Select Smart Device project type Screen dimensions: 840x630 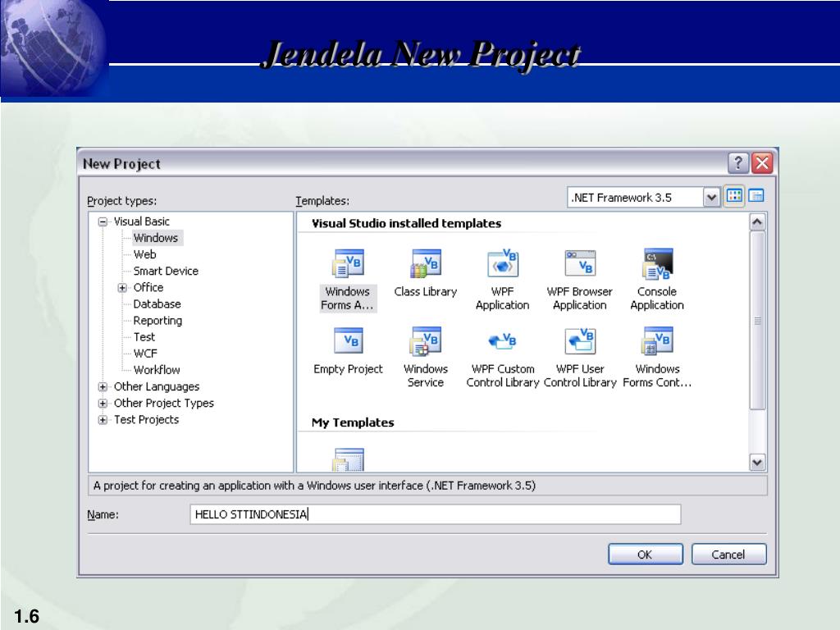coord(166,271)
